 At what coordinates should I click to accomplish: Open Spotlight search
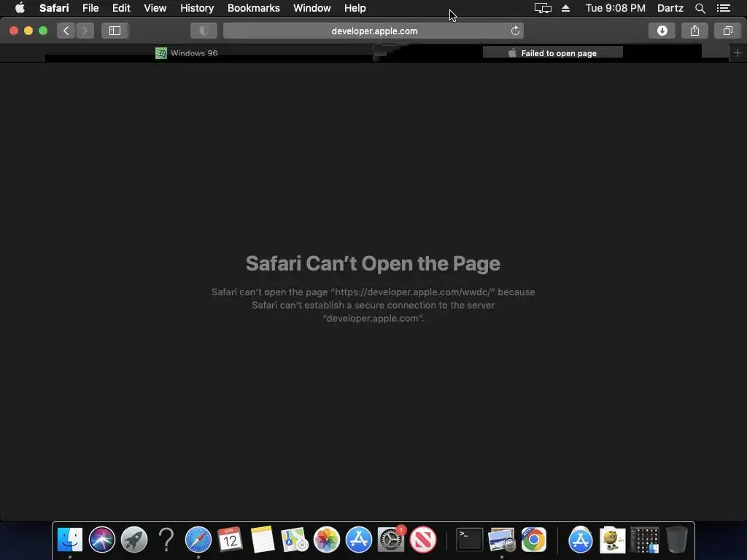[x=700, y=8]
